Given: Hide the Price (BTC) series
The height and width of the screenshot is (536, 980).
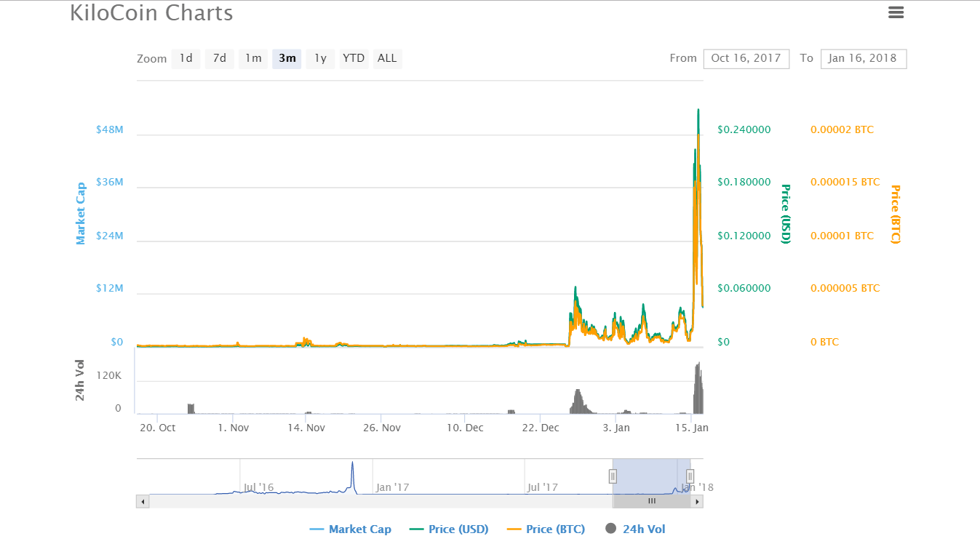Looking at the screenshot, I should point(554,529).
